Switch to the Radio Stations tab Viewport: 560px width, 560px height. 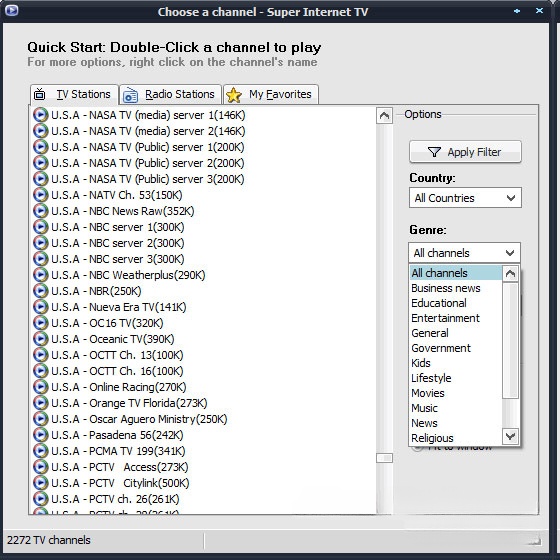[x=170, y=95]
